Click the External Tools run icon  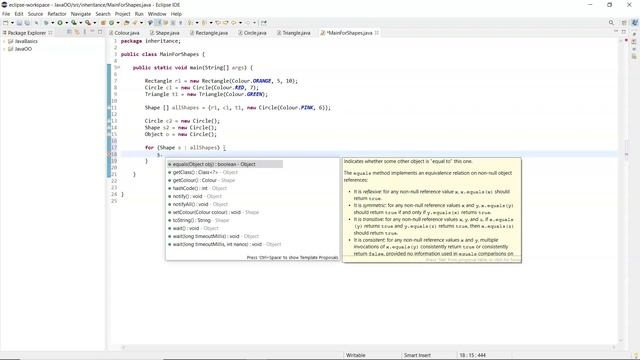88,23
